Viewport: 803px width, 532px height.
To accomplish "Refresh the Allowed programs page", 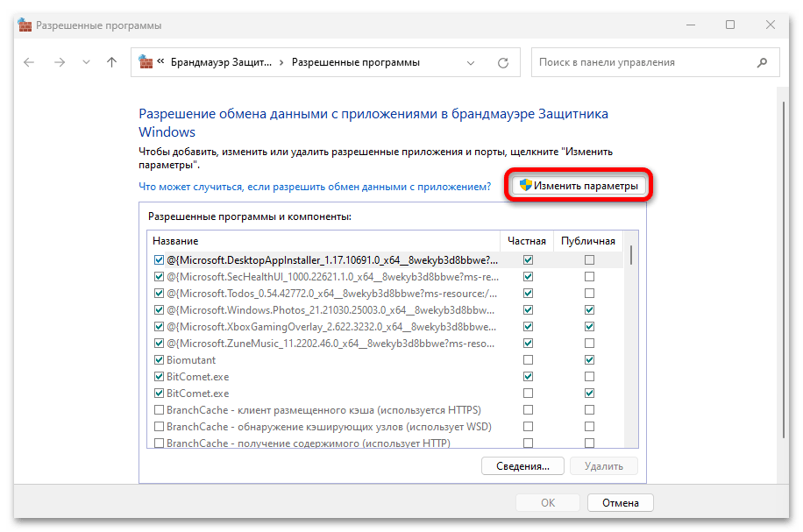I will click(503, 62).
